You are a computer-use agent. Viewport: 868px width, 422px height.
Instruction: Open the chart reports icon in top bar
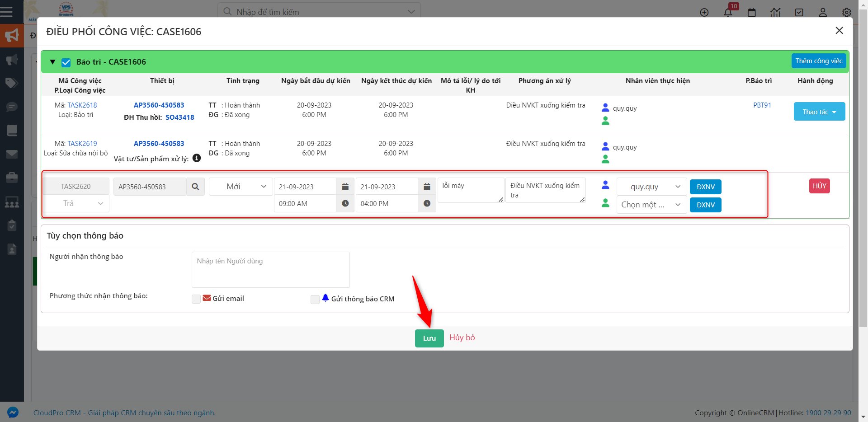[776, 12]
